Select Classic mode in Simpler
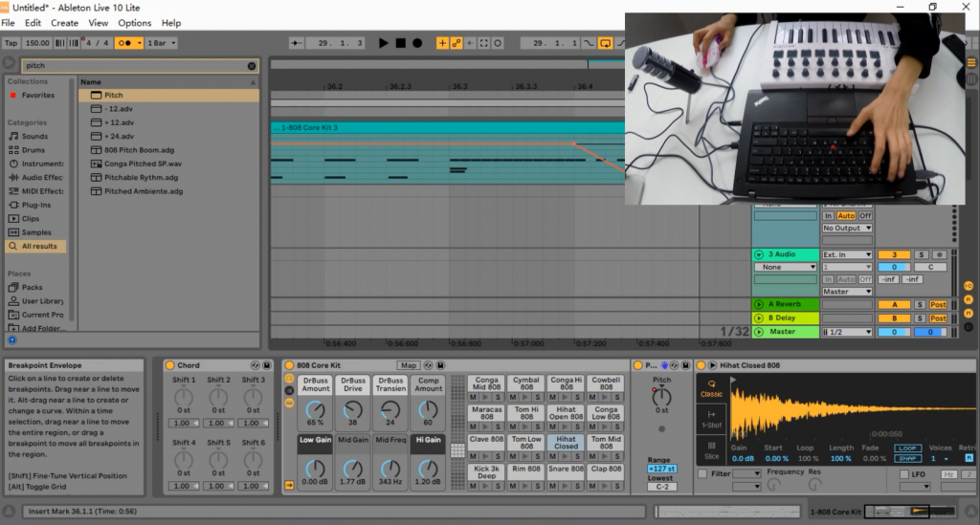The height and width of the screenshot is (525, 980). [711, 388]
